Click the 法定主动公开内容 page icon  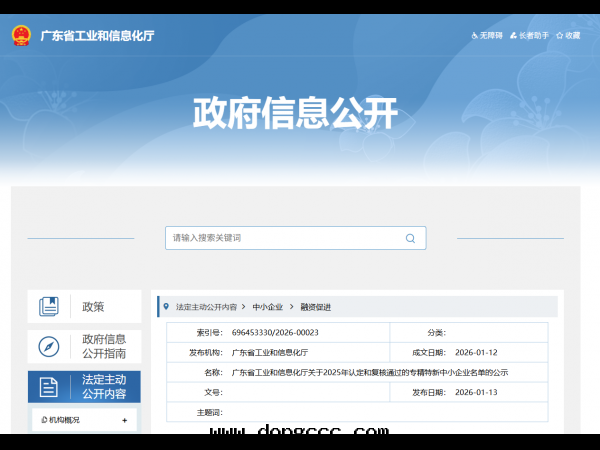49,387
